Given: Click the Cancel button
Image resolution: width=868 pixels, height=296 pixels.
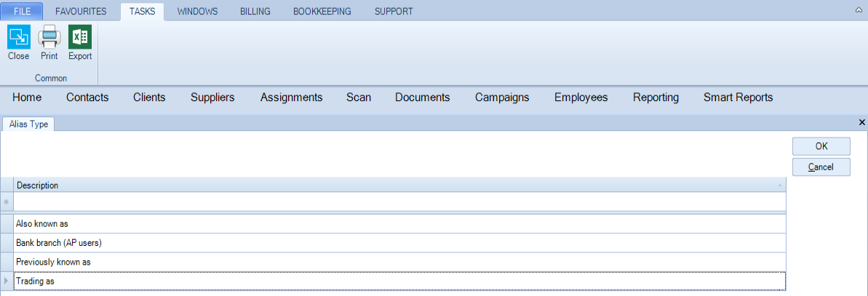Looking at the screenshot, I should click(821, 167).
